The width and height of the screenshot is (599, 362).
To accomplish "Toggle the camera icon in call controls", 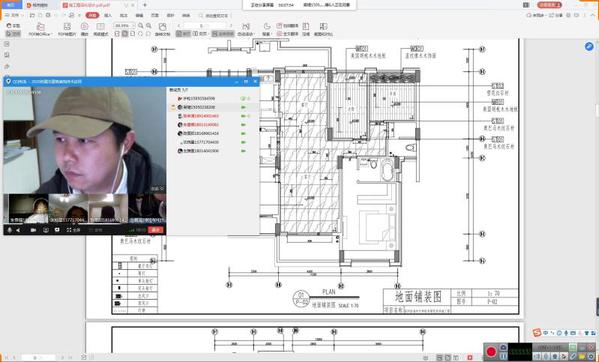I will [33, 230].
